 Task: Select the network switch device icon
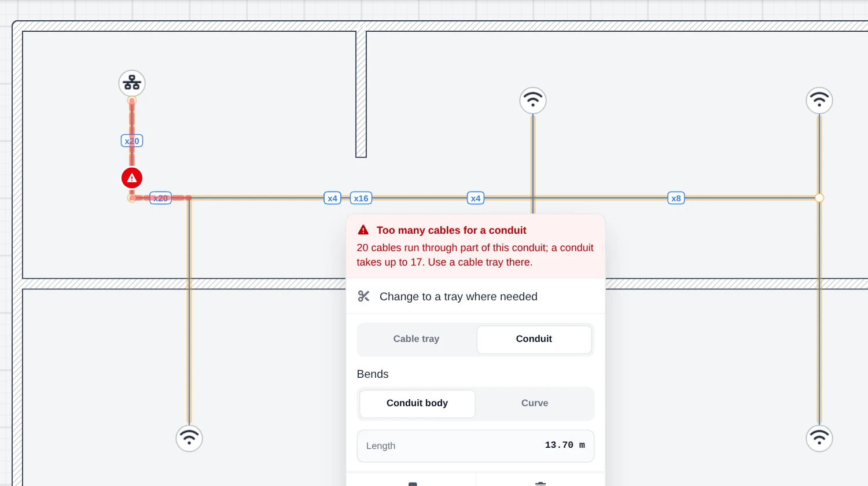(x=132, y=83)
